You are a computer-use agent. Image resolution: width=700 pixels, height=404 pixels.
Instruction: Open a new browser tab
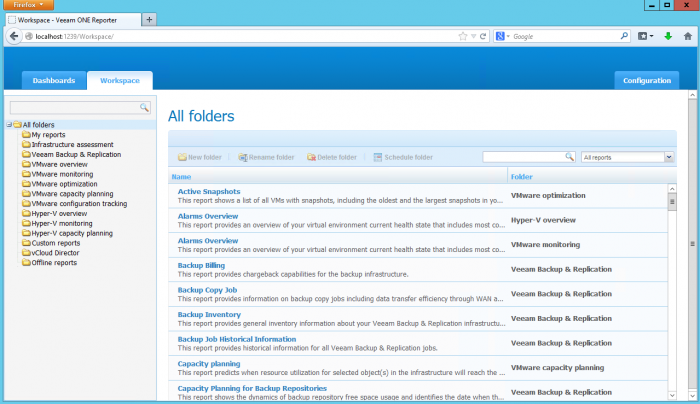pos(149,20)
